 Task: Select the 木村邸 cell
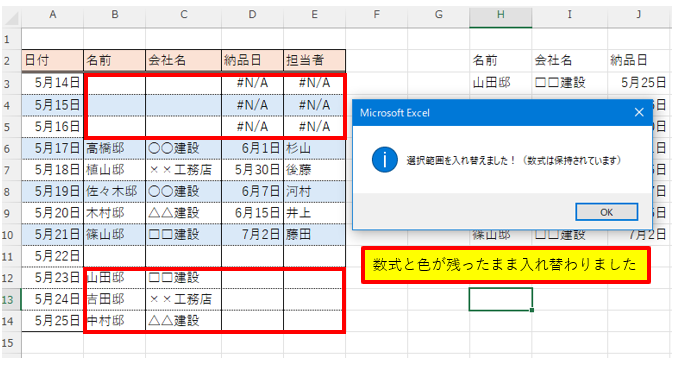coord(115,213)
